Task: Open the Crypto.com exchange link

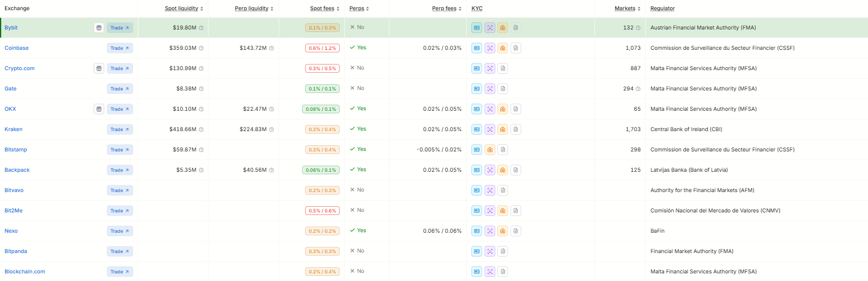Action: (19, 68)
